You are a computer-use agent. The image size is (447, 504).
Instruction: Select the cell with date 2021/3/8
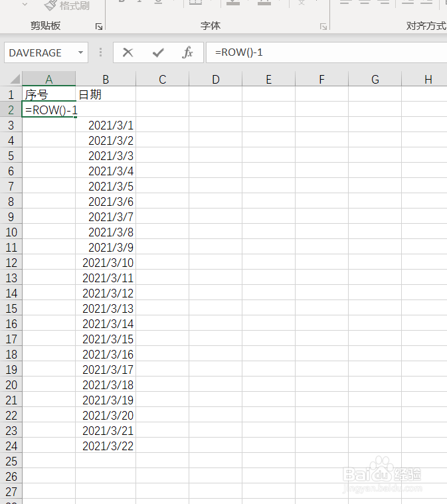(x=106, y=232)
